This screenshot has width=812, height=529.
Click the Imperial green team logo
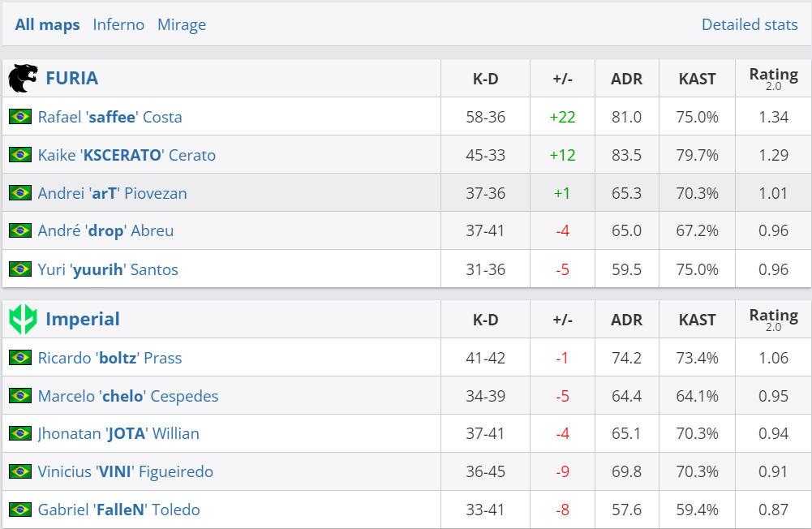(x=23, y=320)
